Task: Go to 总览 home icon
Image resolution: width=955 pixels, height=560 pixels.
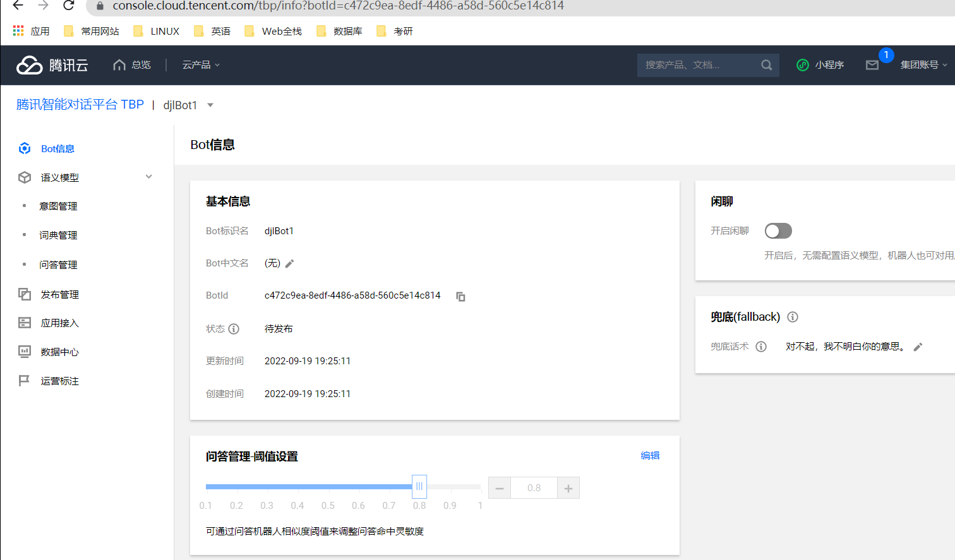Action: pyautogui.click(x=119, y=65)
